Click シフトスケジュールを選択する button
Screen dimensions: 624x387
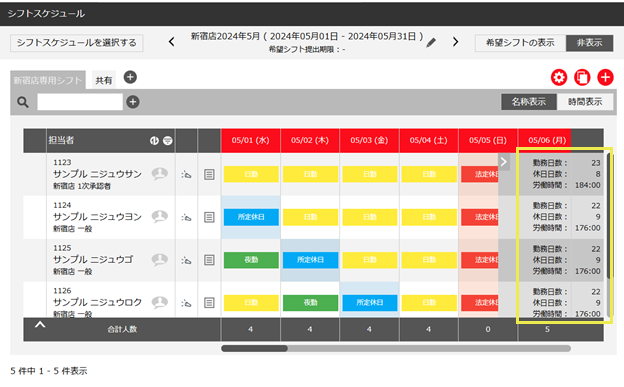pos(76,43)
